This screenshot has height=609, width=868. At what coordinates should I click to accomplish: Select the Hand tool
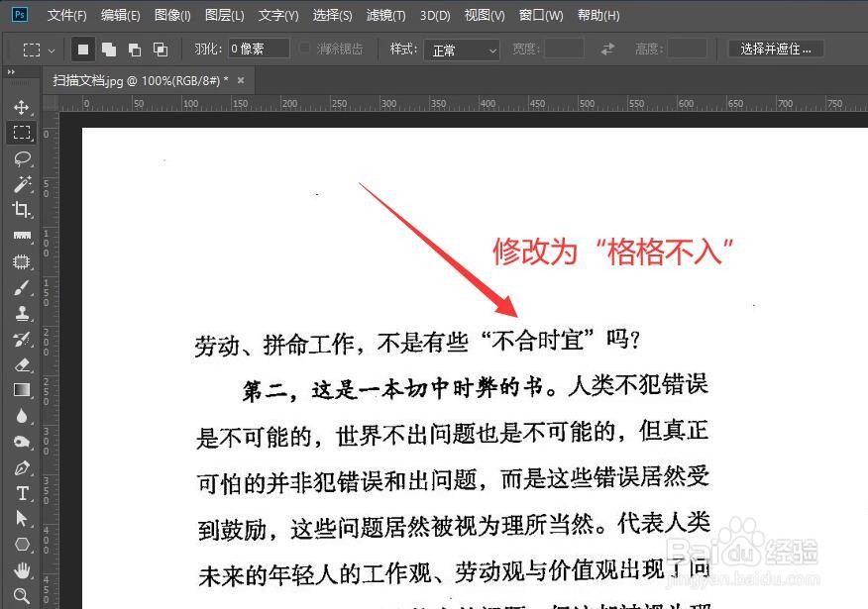pos(22,570)
